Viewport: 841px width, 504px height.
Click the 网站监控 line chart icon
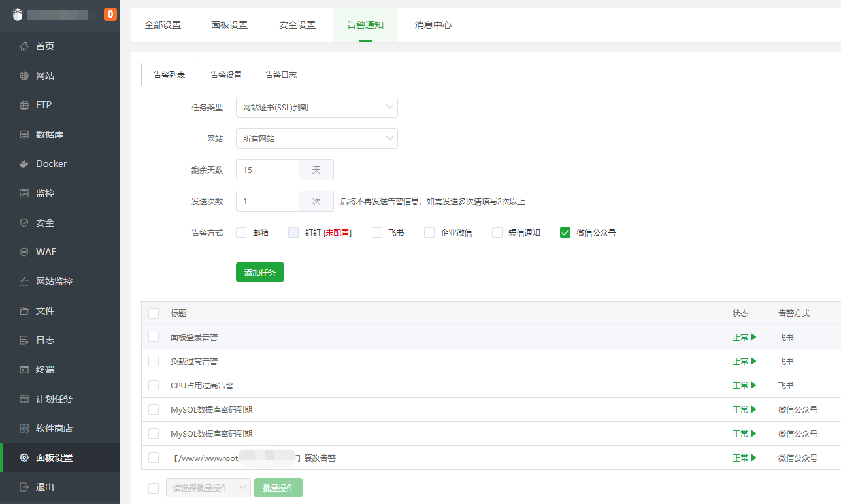(24, 281)
